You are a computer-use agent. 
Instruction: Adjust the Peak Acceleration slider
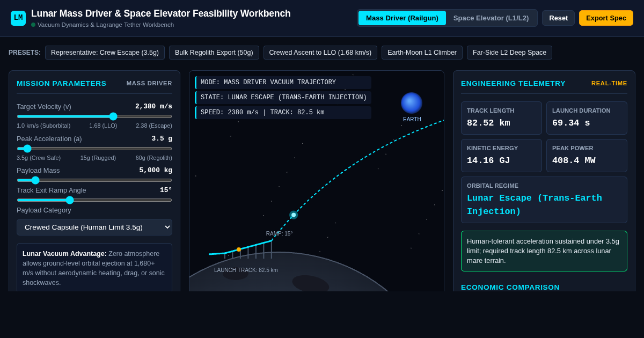pyautogui.click(x=94, y=149)
